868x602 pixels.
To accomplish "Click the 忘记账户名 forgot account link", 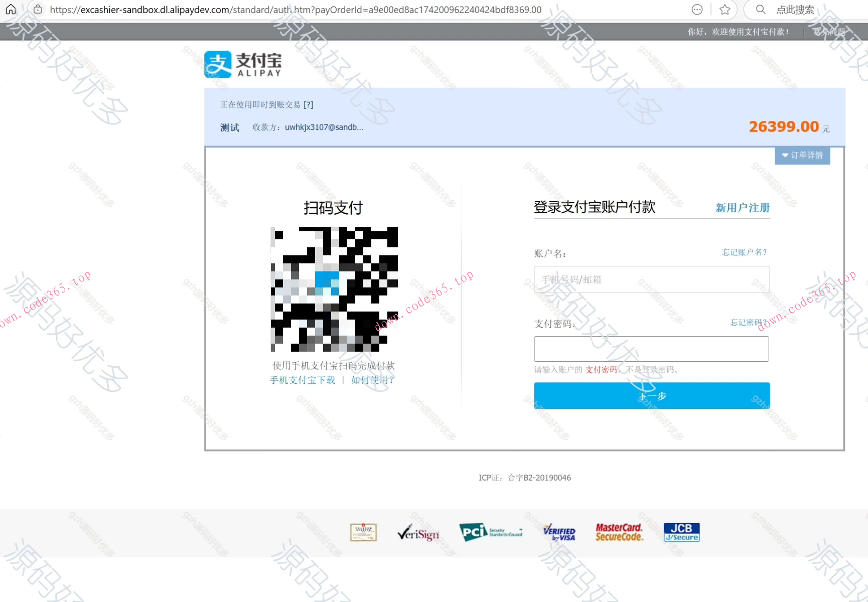I will [744, 252].
